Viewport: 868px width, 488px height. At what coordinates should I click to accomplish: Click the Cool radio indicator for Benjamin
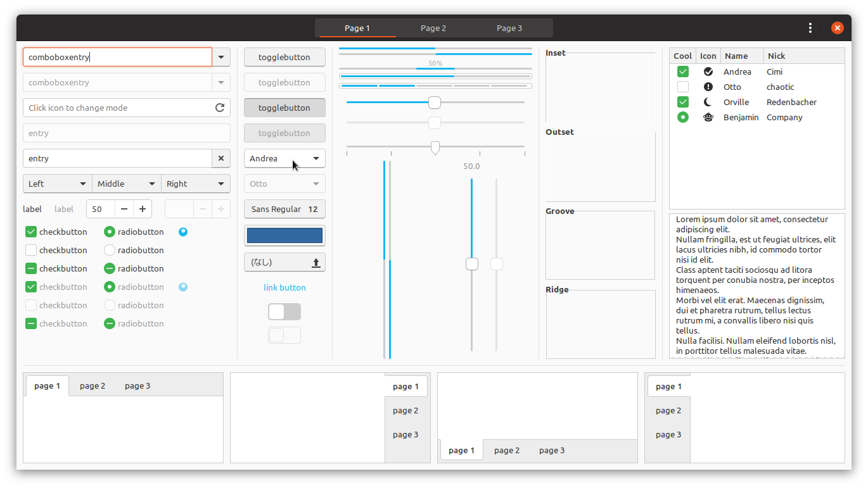(x=683, y=117)
